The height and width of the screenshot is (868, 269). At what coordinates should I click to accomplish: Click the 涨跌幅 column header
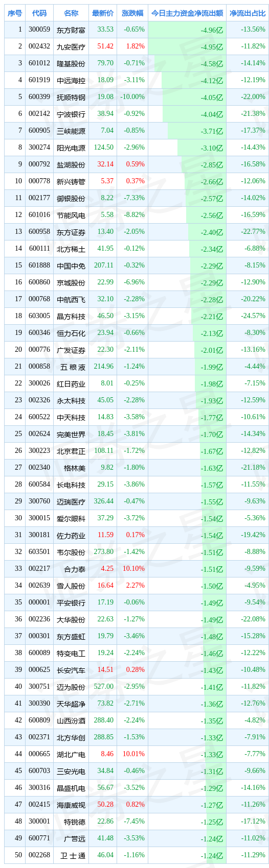[x=133, y=13]
